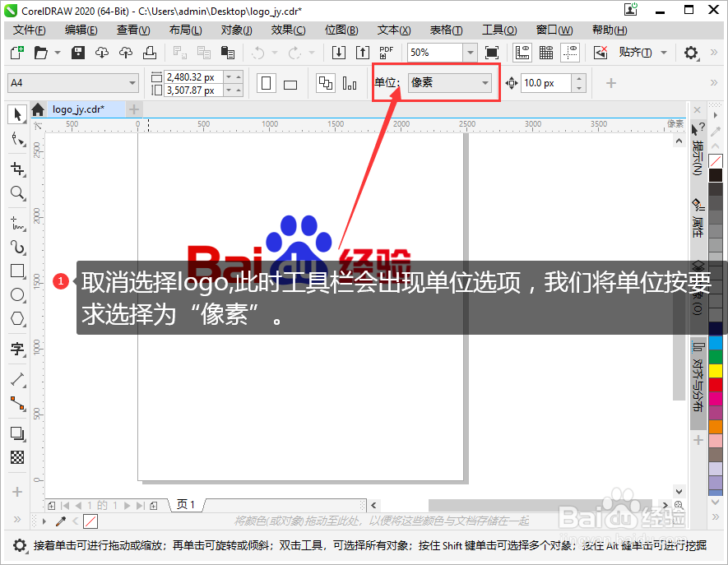This screenshot has width=728, height=565.
Task: Open the 单位 像素 units dropdown
Action: (449, 82)
